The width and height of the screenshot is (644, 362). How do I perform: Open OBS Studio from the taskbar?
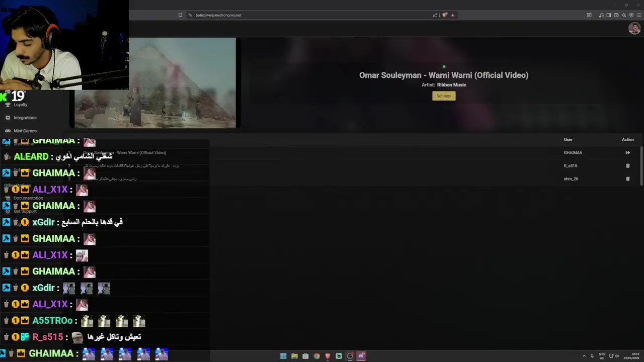point(350,356)
